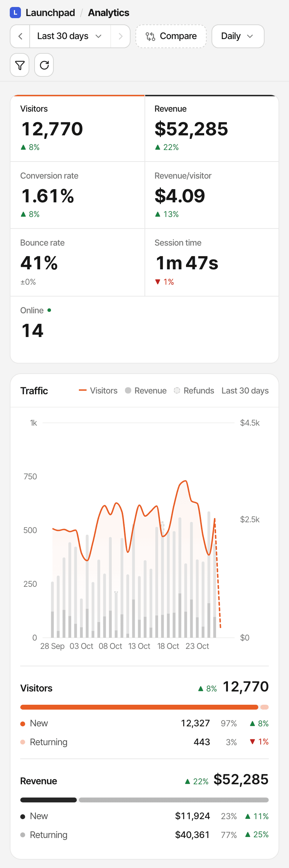The image size is (289, 868).
Task: Click Returning visitors value 443
Action: tap(202, 742)
